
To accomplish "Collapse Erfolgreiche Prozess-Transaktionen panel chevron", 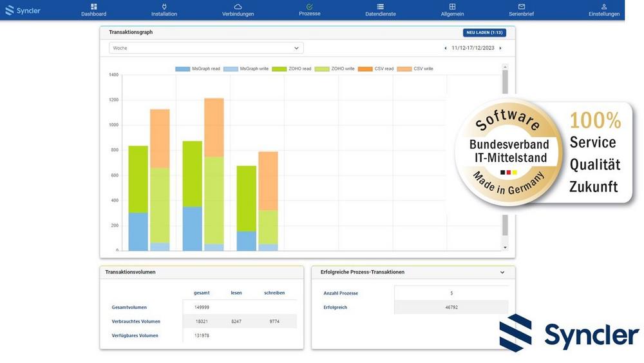I will click(x=502, y=273).
